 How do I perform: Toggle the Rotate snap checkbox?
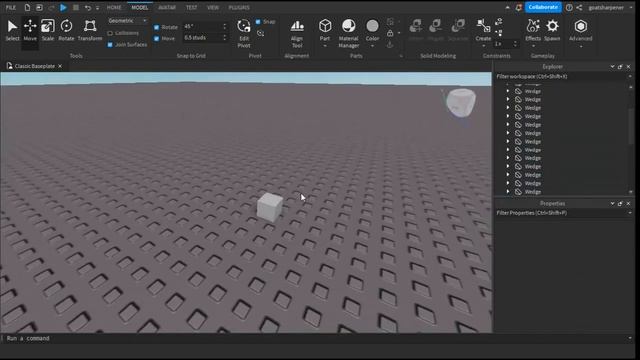157,27
